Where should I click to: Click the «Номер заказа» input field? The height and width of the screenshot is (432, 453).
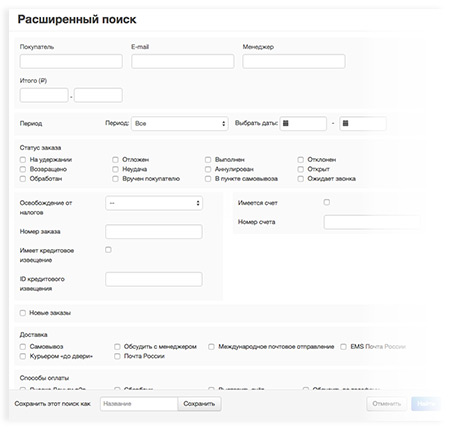(x=154, y=232)
